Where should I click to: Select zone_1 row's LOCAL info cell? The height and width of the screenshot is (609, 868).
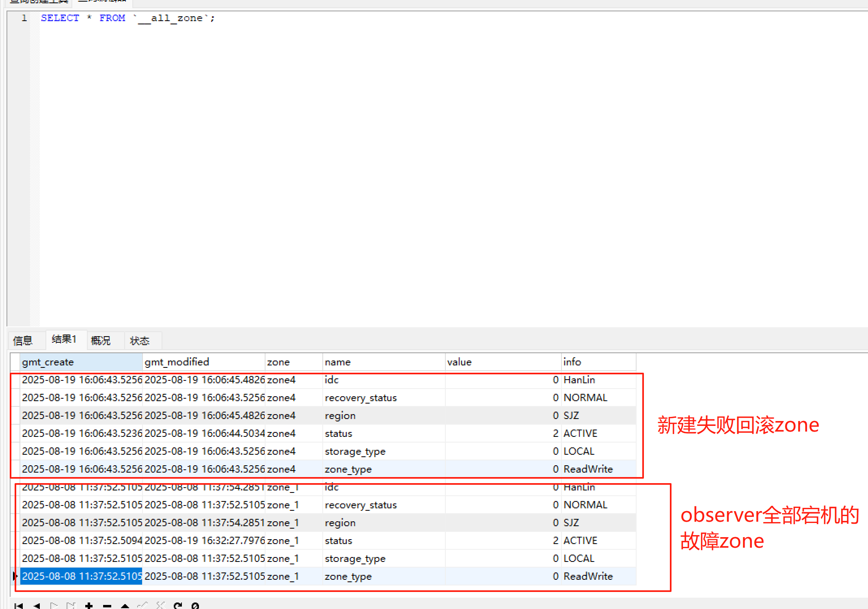(x=599, y=558)
